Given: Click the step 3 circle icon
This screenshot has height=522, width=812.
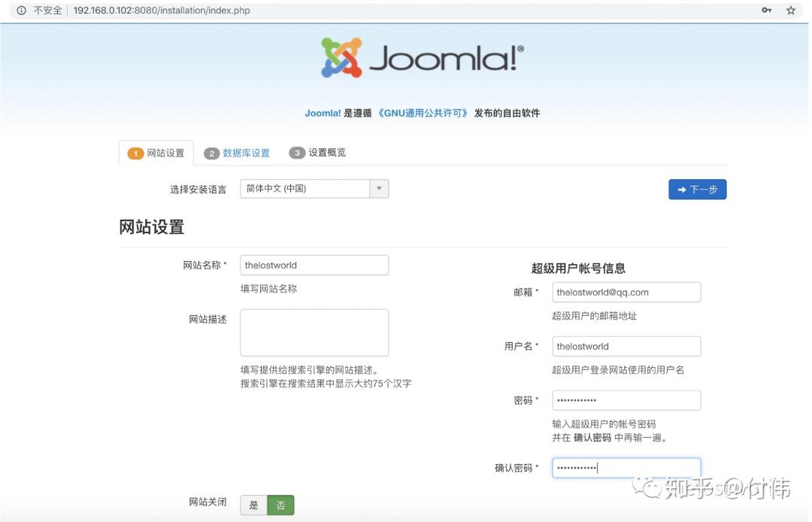Looking at the screenshot, I should point(297,152).
